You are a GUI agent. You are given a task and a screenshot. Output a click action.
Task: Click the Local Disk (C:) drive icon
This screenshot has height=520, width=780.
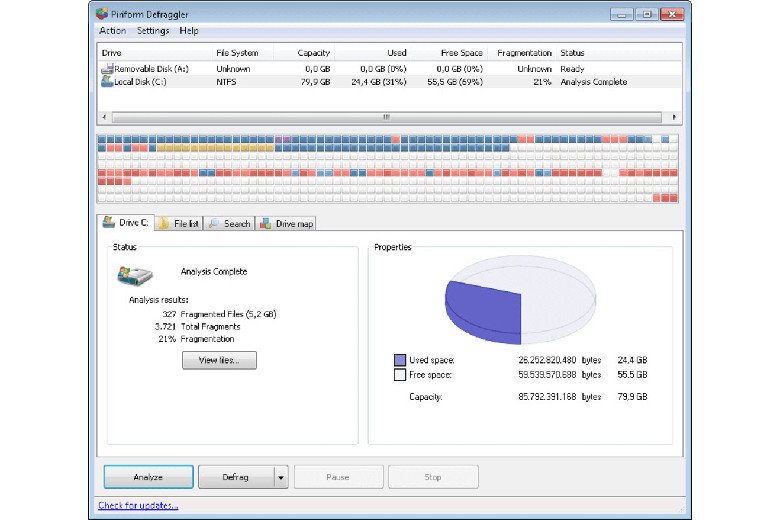pos(107,81)
